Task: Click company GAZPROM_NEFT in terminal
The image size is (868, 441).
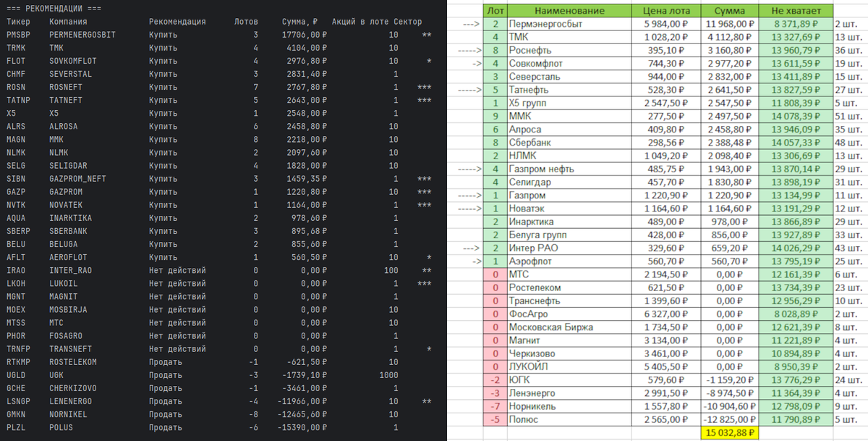Action: 77,179
